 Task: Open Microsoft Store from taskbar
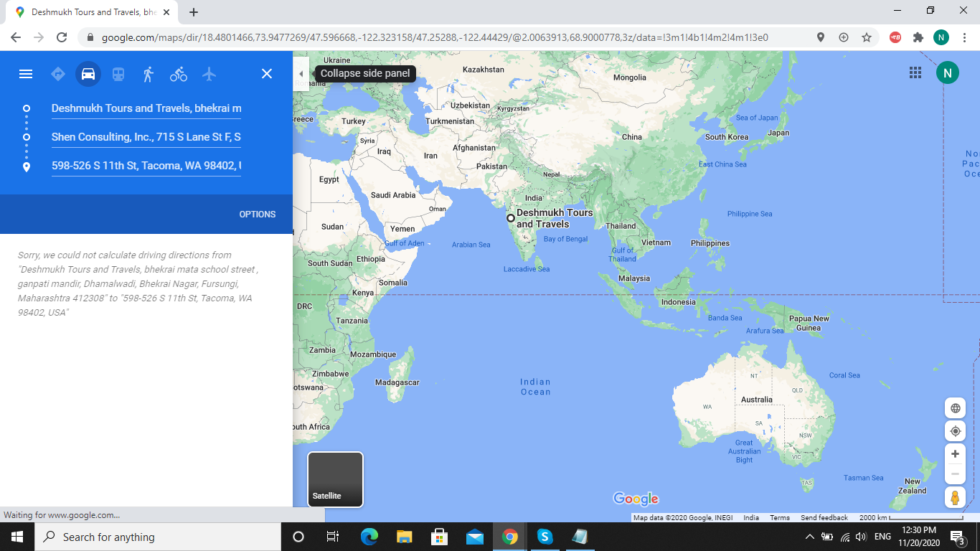pos(440,537)
